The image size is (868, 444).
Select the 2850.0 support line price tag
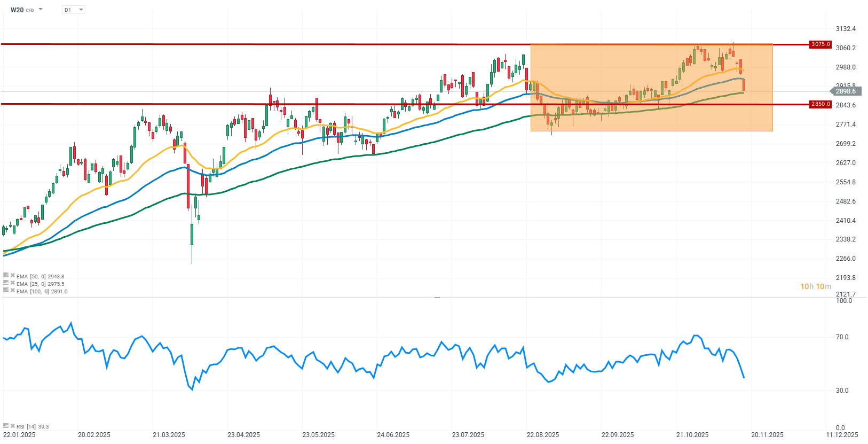(820, 104)
